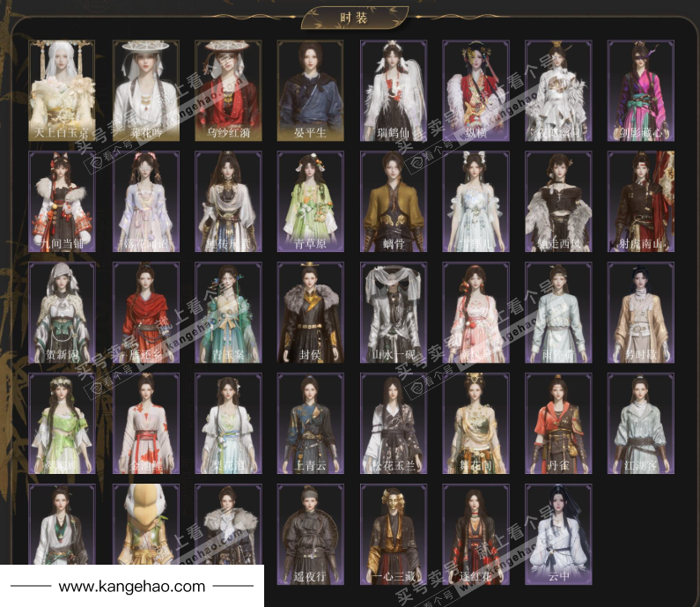Choose the 青草原 green dress
This screenshot has height=607, width=700.
310,202
